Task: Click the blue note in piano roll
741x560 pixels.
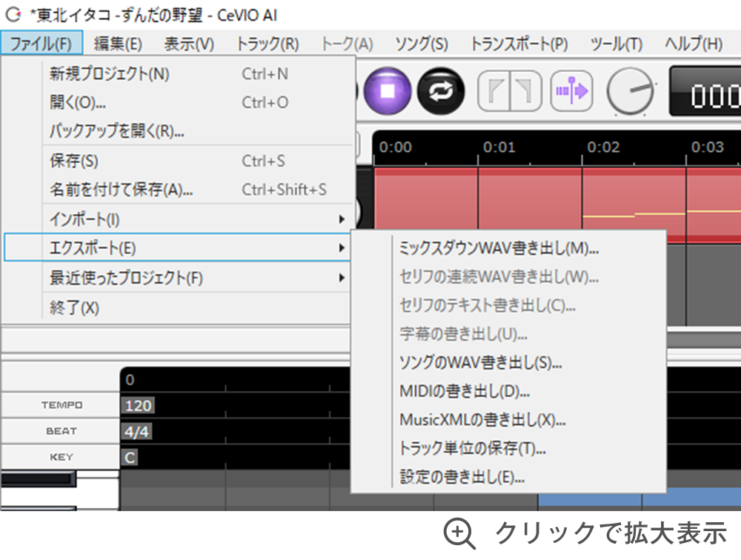Action: pyautogui.click(x=639, y=498)
